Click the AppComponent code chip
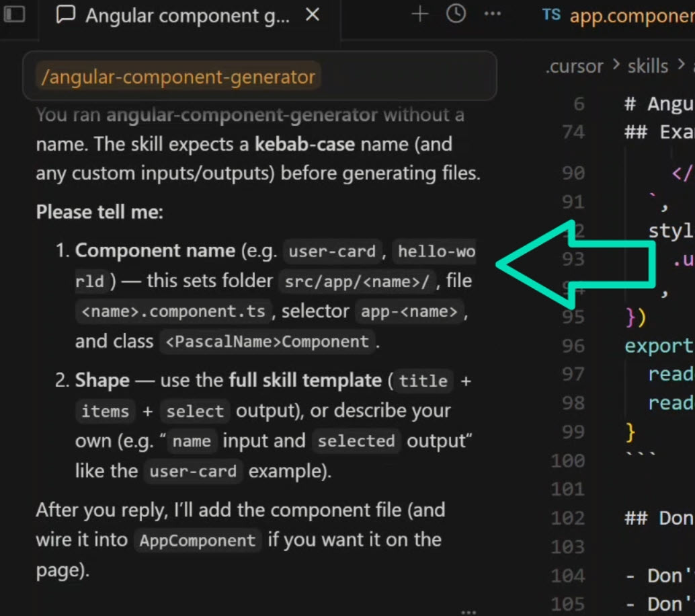Image resolution: width=695 pixels, height=616 pixels. tap(198, 539)
